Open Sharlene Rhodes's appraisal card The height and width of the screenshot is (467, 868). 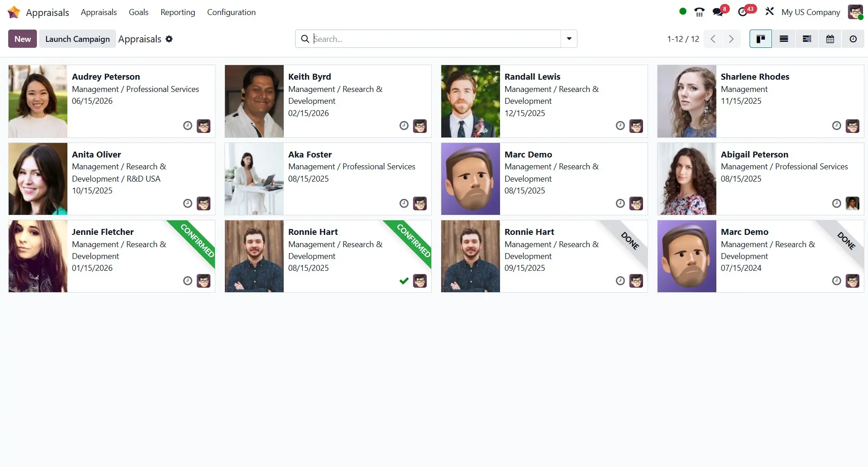pyautogui.click(x=761, y=101)
